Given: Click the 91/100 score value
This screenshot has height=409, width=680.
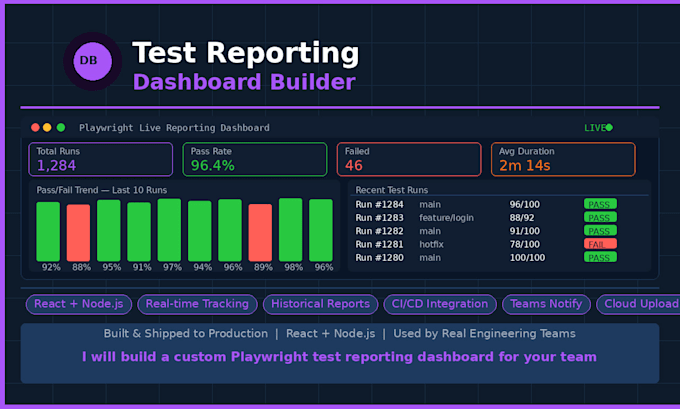Looking at the screenshot, I should (525, 231).
